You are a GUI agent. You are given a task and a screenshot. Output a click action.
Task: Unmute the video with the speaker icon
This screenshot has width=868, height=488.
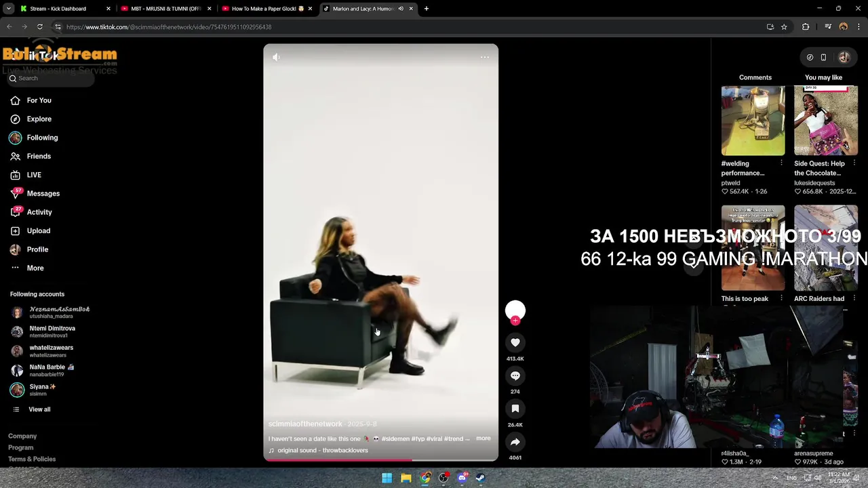point(276,57)
